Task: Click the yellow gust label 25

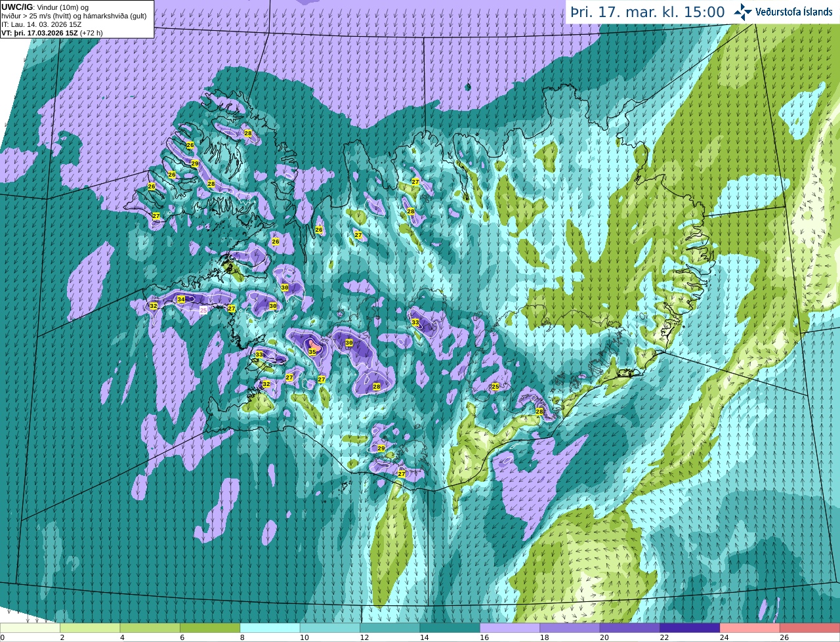Action: coord(495,387)
